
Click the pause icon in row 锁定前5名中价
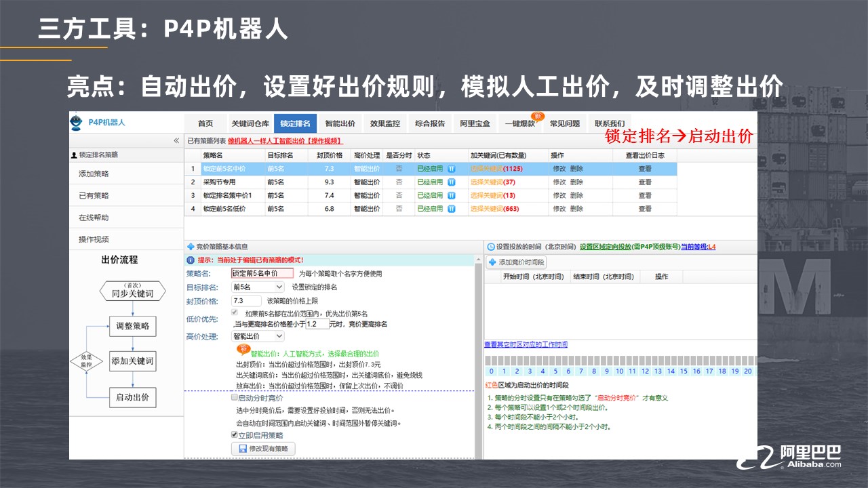[x=452, y=169]
